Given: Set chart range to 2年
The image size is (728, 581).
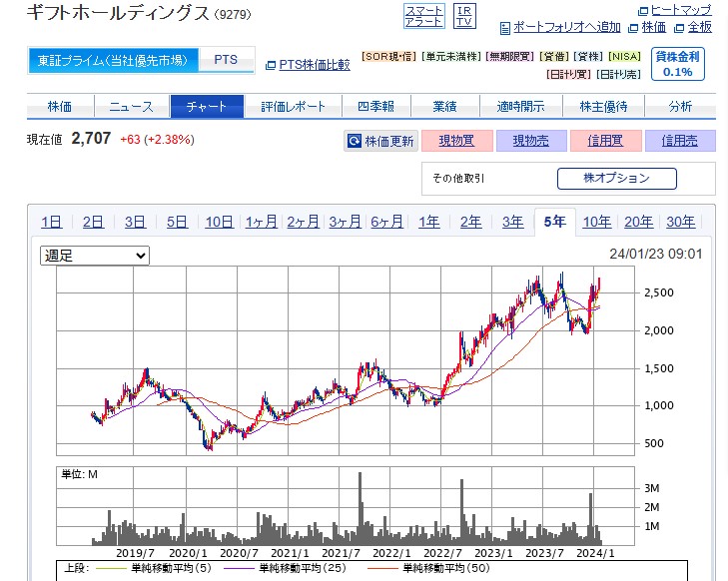Looking at the screenshot, I should coord(470,222).
